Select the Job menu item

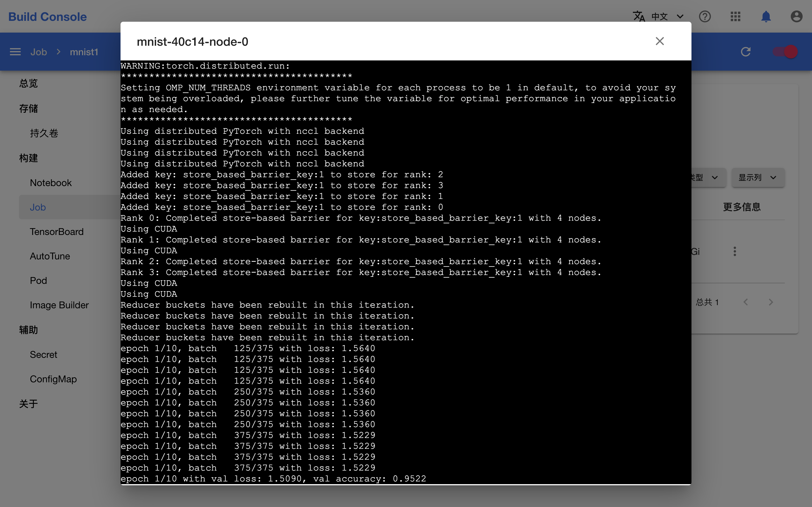point(37,207)
